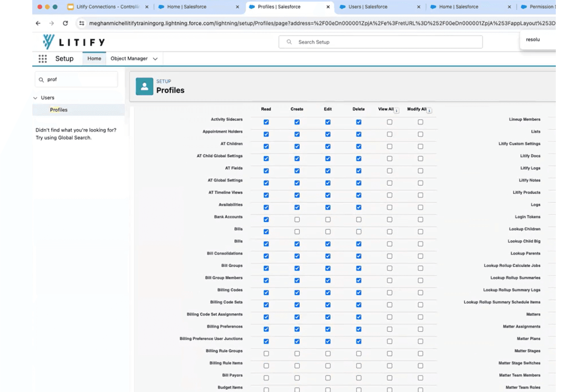Uncheck Read for Activity Sidecars

pos(266,122)
